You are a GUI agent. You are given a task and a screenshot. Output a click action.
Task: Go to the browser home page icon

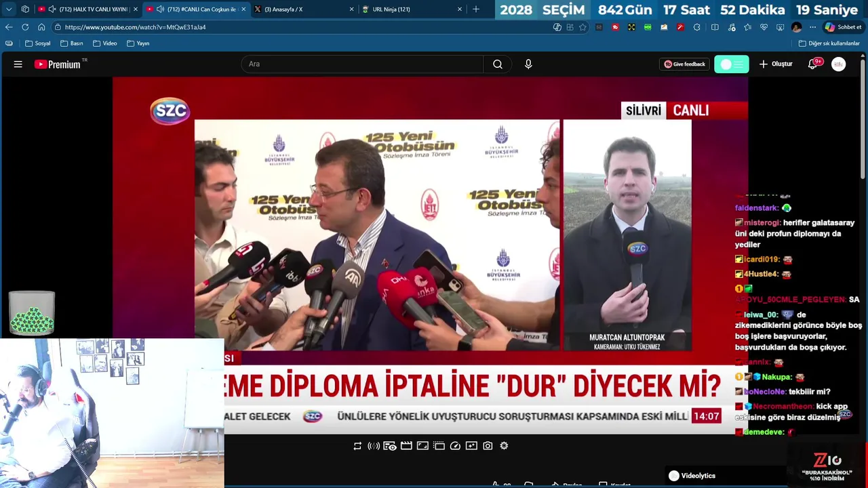41,27
